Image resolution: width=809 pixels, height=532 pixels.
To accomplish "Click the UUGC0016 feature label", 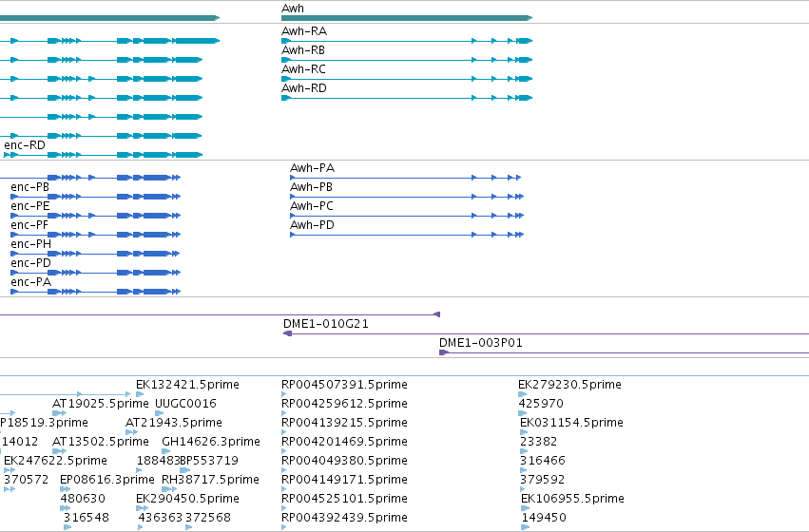I will pos(185,404).
